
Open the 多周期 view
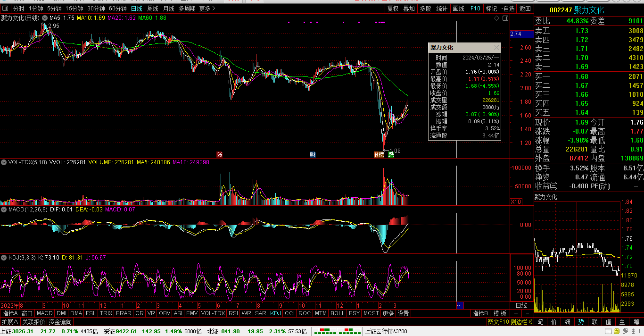(x=187, y=8)
